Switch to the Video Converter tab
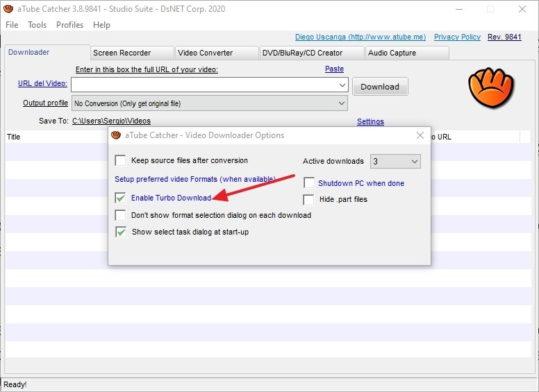Viewport: 539px width, 392px height. tap(217, 53)
